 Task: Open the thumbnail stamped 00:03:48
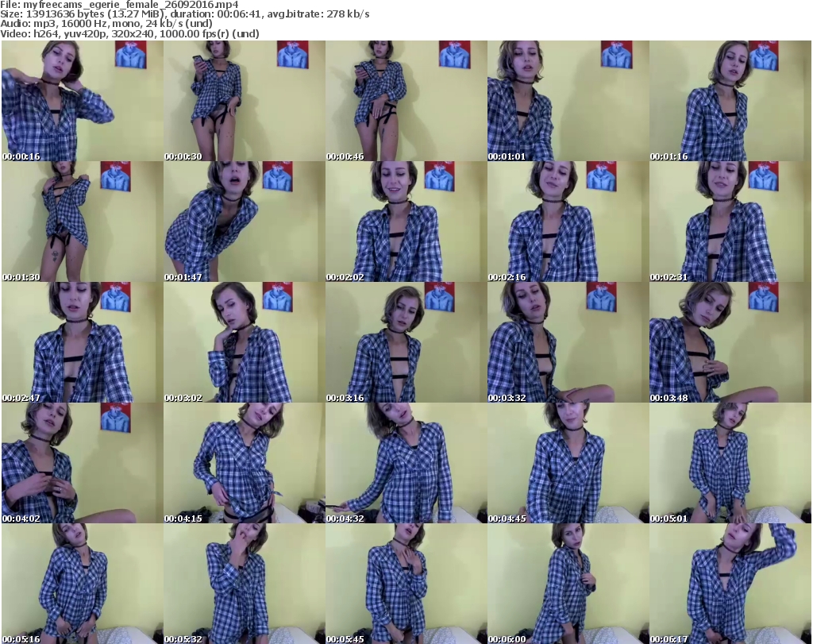[x=730, y=343]
